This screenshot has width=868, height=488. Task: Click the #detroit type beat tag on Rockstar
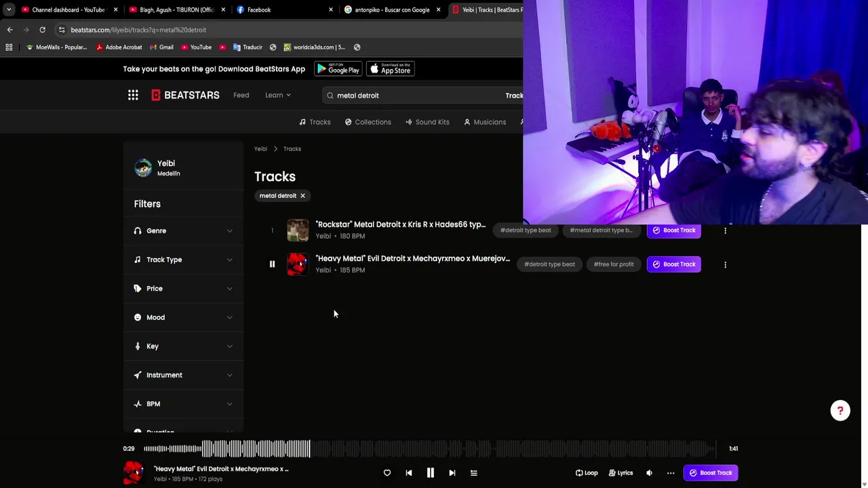tap(526, 230)
